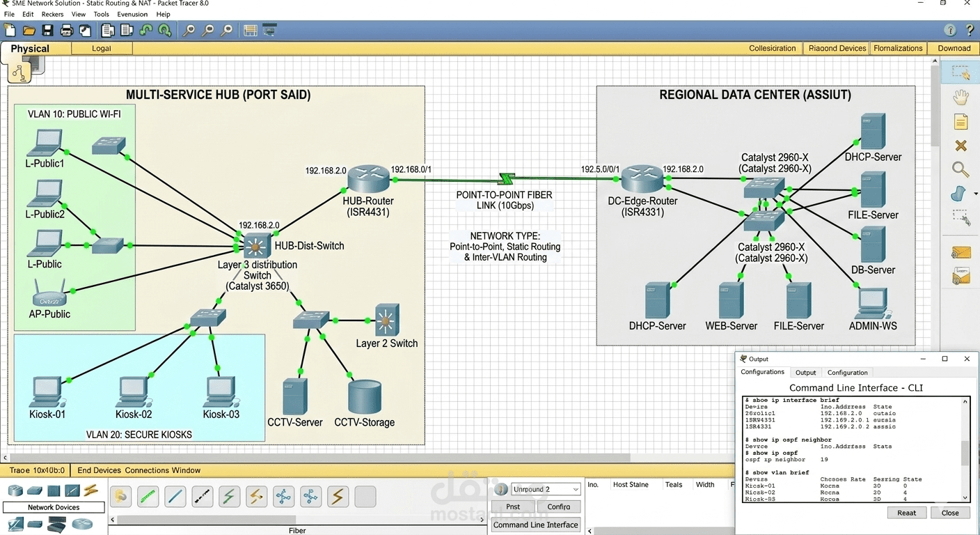Open a file using the folder icon

pyautogui.click(x=28, y=30)
